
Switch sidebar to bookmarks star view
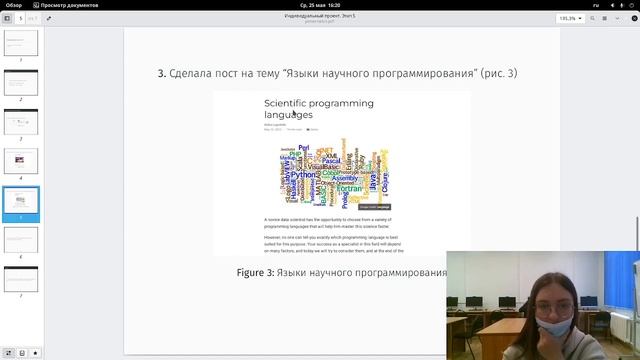[x=36, y=353]
